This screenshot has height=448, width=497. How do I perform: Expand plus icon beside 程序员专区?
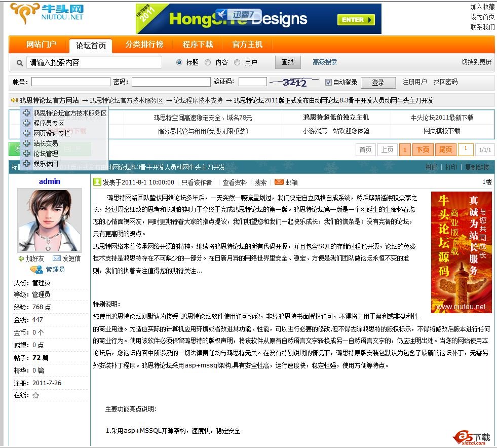tap(27, 123)
